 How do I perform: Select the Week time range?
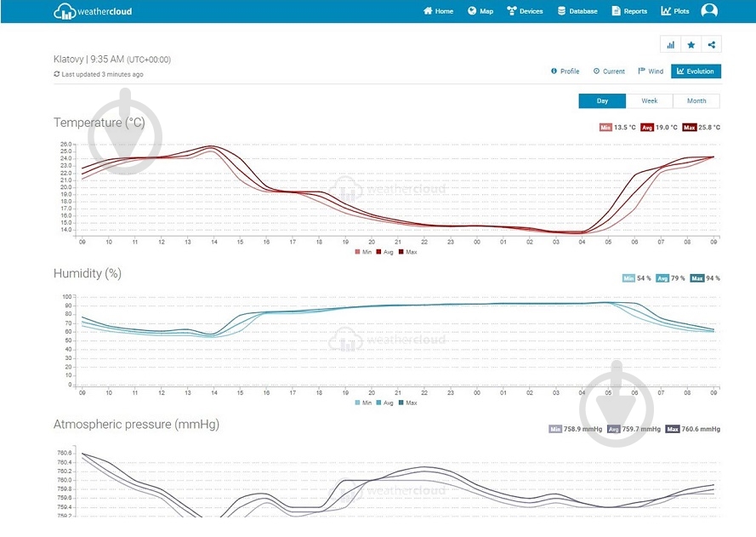tap(650, 100)
